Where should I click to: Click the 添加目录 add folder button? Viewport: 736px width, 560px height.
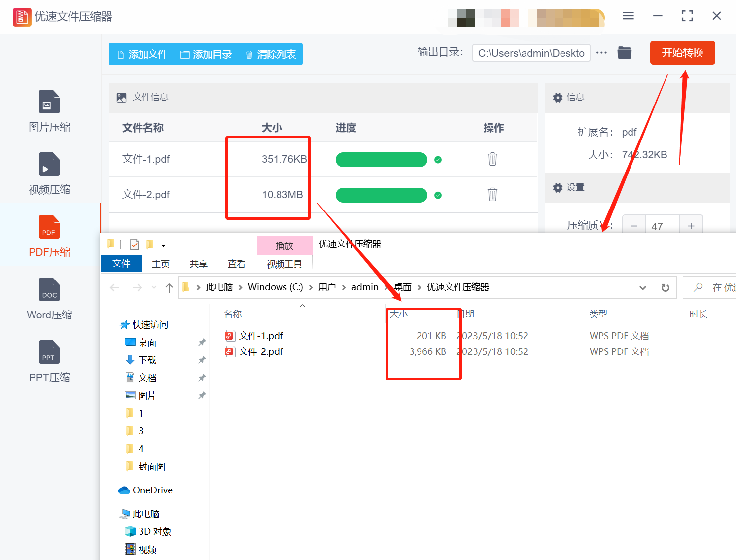[x=206, y=54]
